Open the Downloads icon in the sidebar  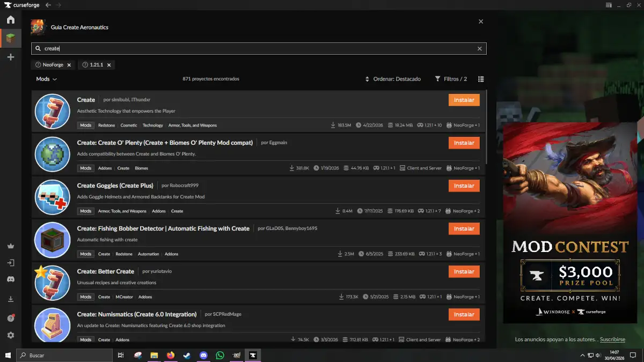pyautogui.click(x=11, y=299)
